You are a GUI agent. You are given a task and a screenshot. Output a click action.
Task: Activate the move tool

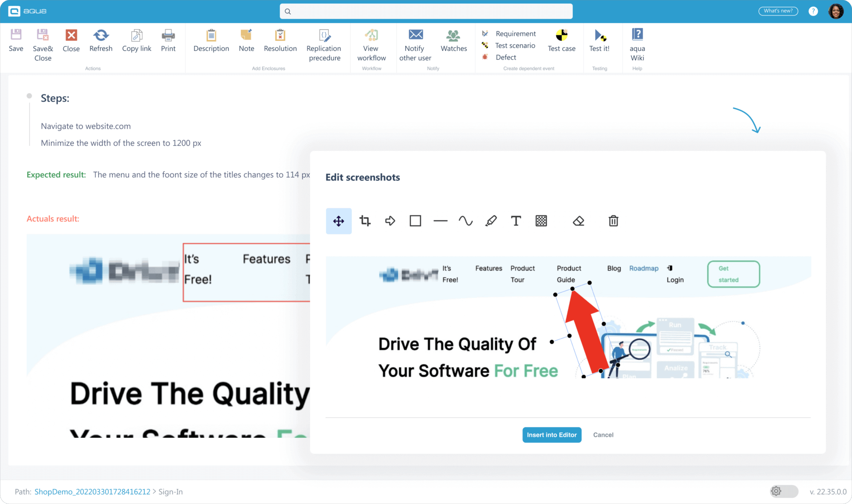(x=339, y=220)
